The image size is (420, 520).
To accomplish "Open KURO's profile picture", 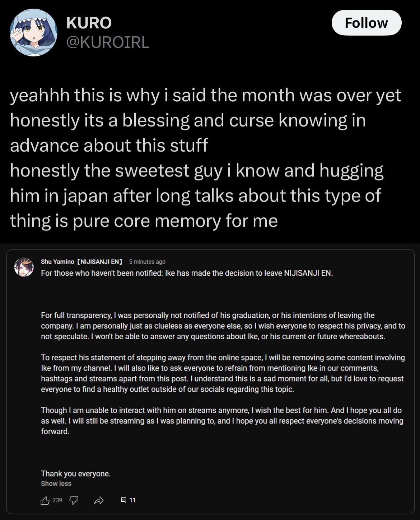I will 33,33.
